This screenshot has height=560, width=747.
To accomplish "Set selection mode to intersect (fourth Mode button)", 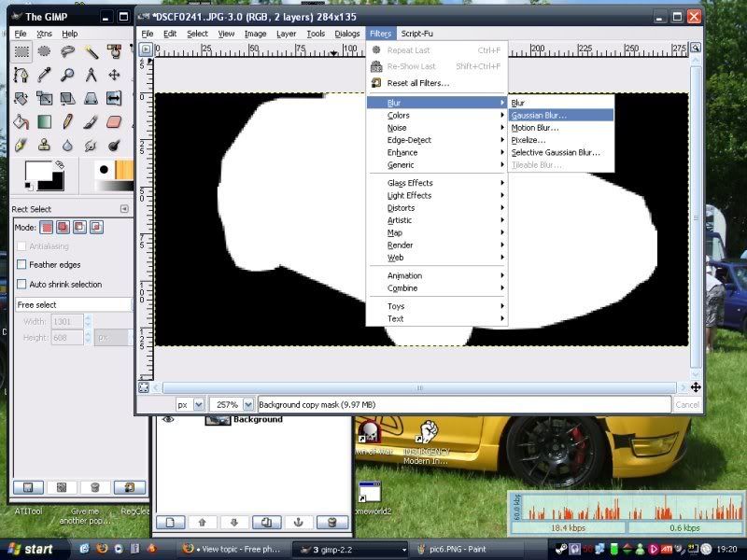I will pyautogui.click(x=96, y=227).
